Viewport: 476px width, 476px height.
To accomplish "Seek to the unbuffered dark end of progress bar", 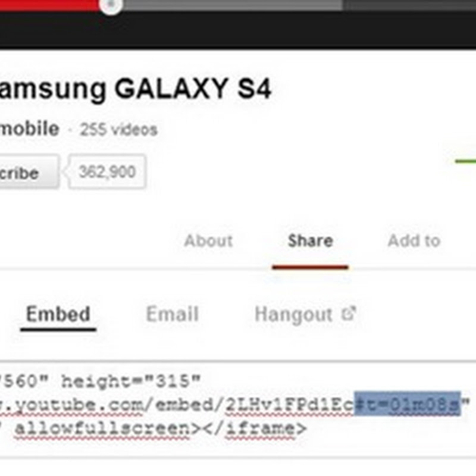I will pyautogui.click(x=409, y=5).
